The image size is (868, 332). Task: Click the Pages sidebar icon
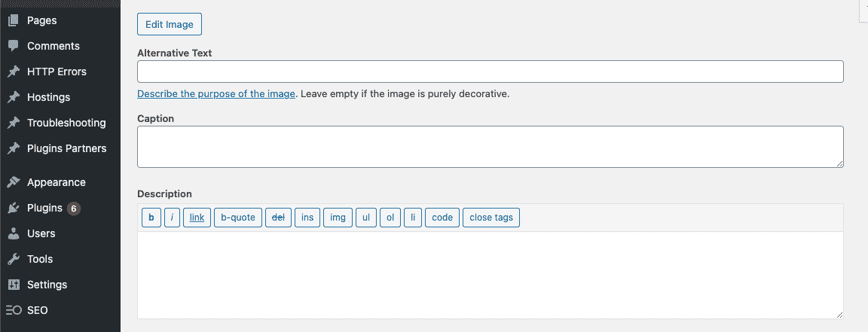pyautogui.click(x=14, y=20)
